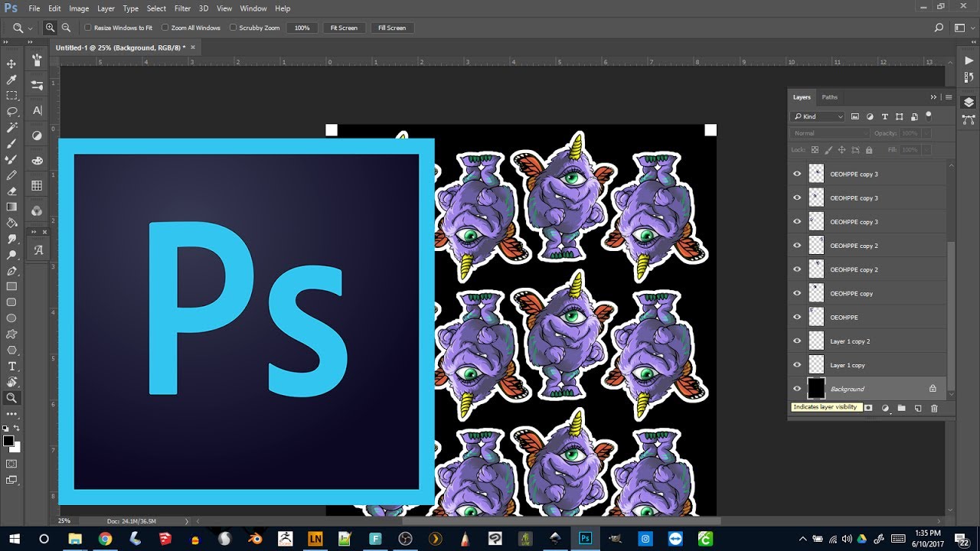Click the Fit Screen button
The image size is (980, 551).
coord(344,28)
